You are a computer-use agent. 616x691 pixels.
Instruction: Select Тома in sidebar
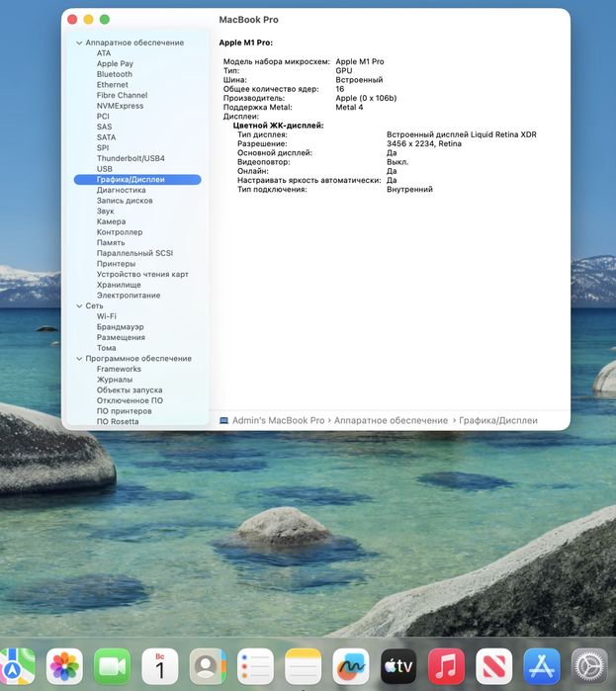(x=106, y=348)
